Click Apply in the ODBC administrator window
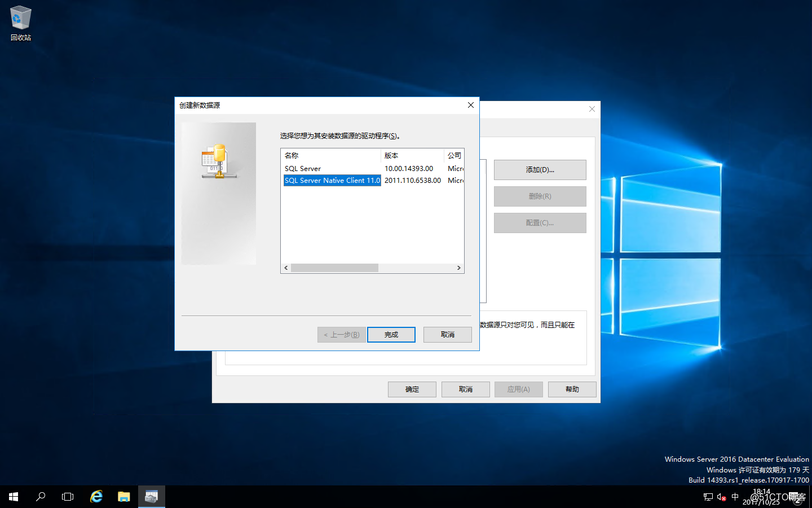812x508 pixels. pyautogui.click(x=519, y=389)
